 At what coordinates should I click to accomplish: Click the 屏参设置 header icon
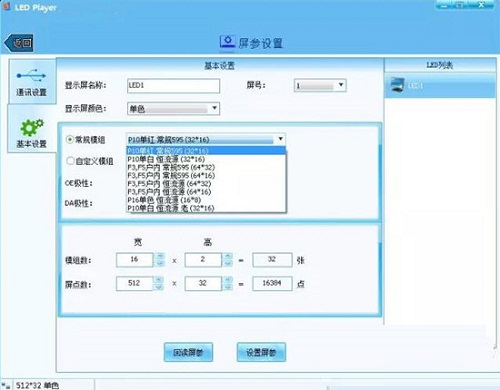coord(227,43)
